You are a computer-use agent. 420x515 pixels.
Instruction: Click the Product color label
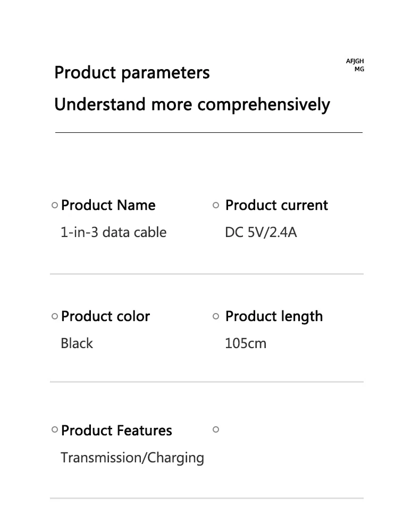coord(105,316)
